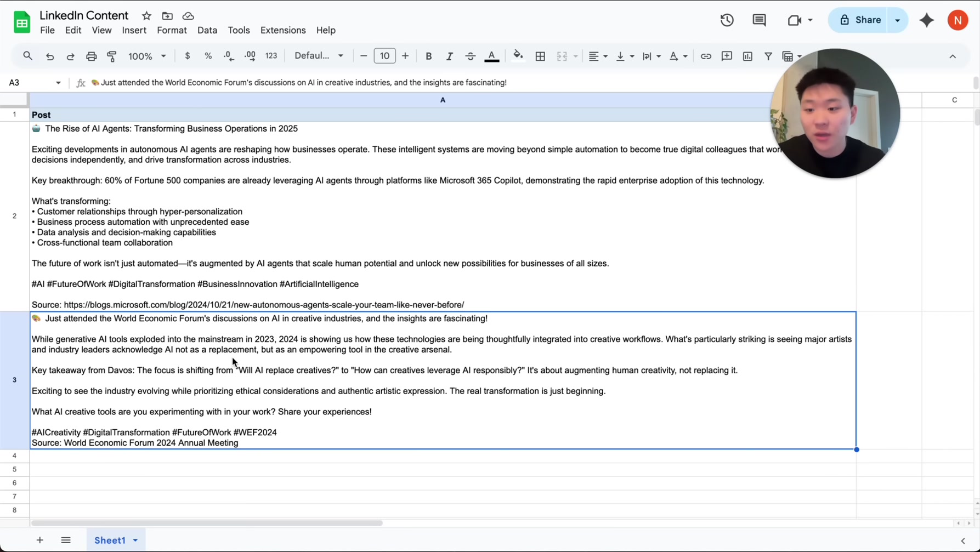Screen dimensions: 980x552
Task: Expand the Meet camera dropdown arrow
Action: coord(810,20)
